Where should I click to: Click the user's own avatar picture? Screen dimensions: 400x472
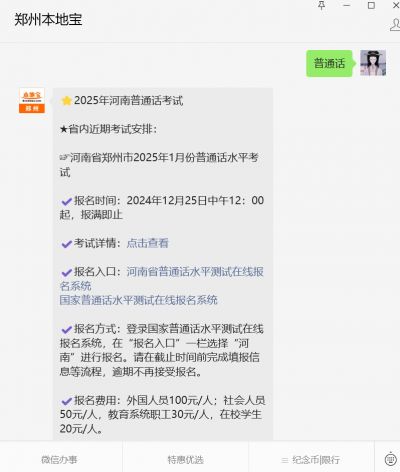[x=373, y=63]
